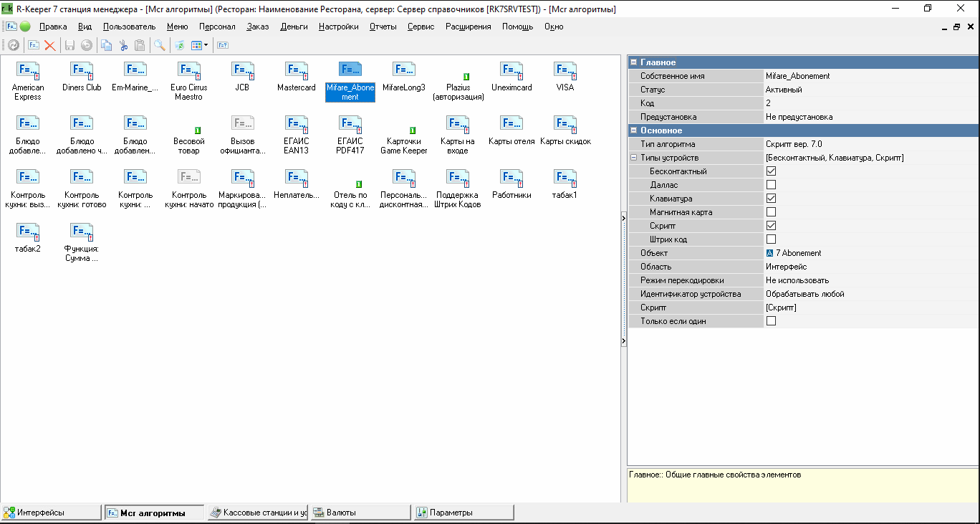Screen dimensions: 980x524
Task: Click the magnifier search icon
Action: [159, 45]
